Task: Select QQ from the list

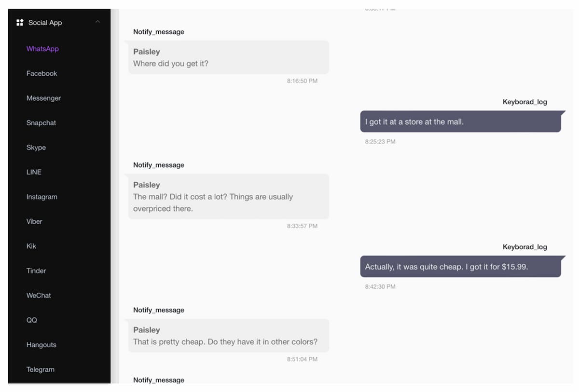Action: click(x=31, y=320)
